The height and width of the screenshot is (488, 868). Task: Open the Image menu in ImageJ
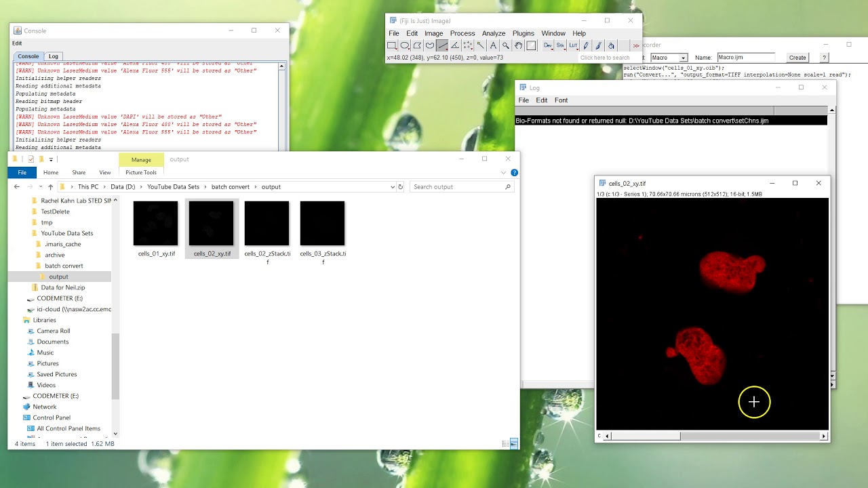click(x=433, y=33)
